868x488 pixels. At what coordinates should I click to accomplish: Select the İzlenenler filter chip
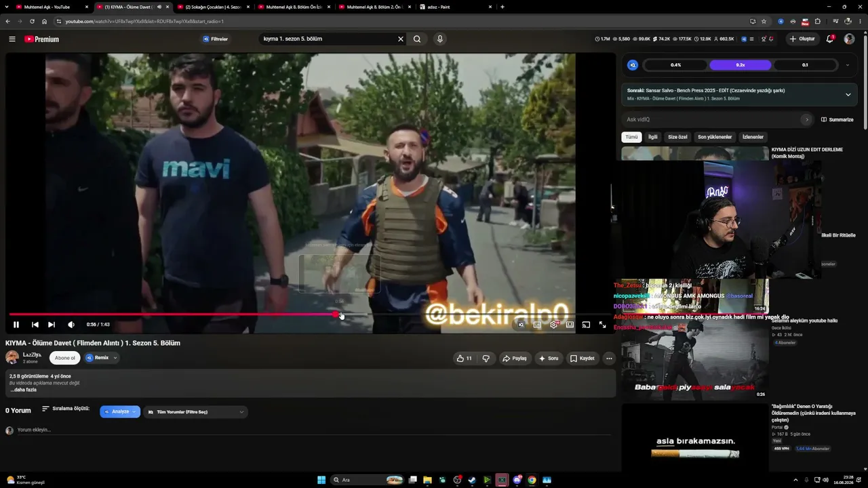[753, 137]
